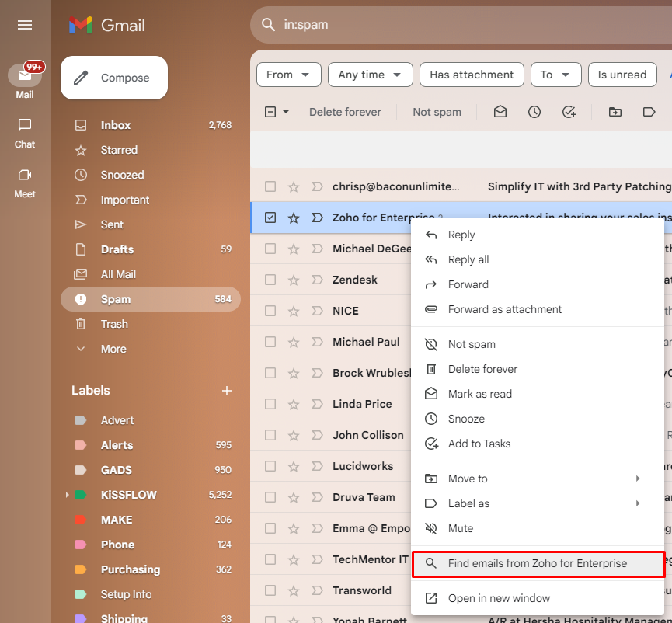Choose Forward as attachment menu item
Screen dimensions: 672x623
[x=538, y=309]
